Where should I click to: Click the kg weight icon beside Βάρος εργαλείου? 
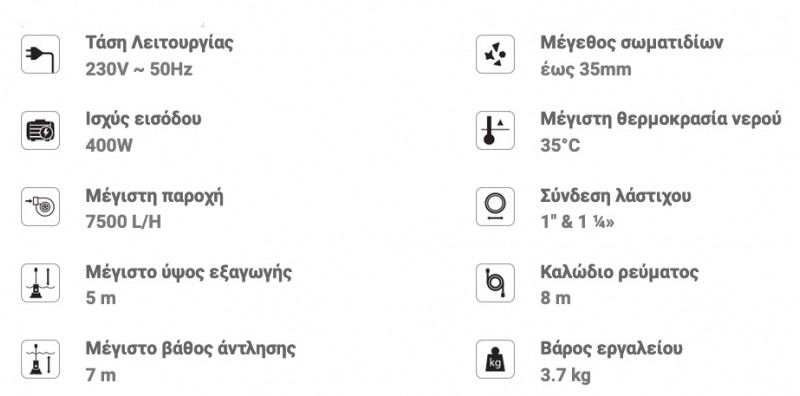(495, 359)
